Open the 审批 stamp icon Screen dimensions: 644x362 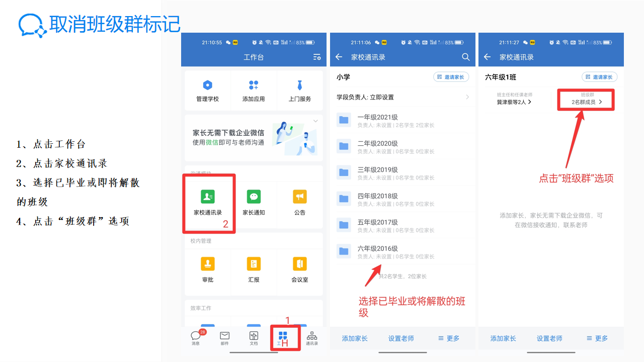click(208, 264)
